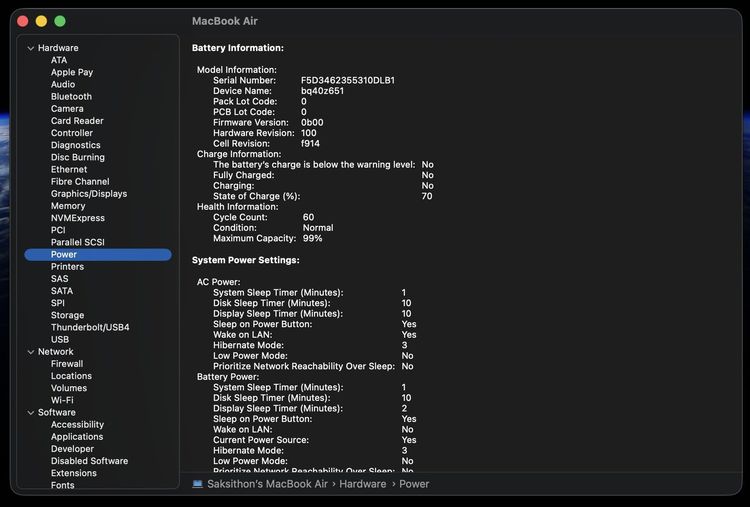
Task: Select Bluetooth in the sidebar
Action: (x=71, y=97)
